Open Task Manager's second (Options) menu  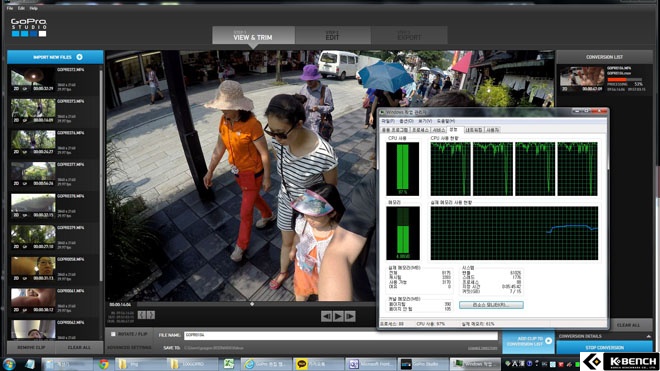(x=406, y=121)
